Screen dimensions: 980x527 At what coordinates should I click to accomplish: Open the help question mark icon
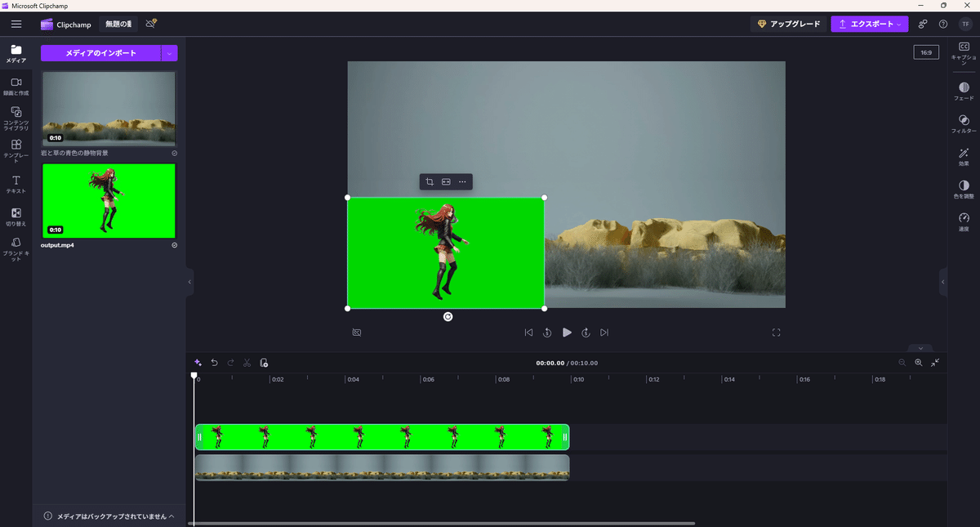[x=943, y=25]
